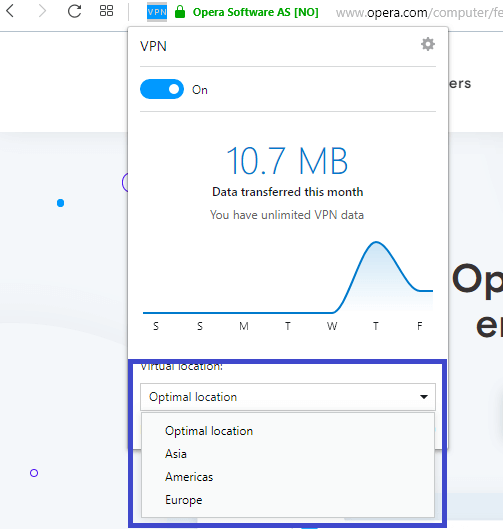The image size is (503, 529).
Task: Click the www.opera.com address field
Action: click(x=419, y=13)
